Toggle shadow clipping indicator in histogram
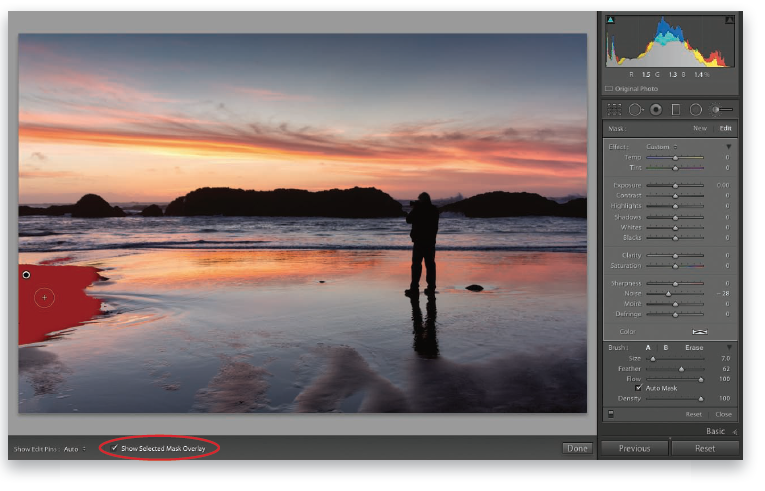The height and width of the screenshot is (491, 765). [x=611, y=19]
